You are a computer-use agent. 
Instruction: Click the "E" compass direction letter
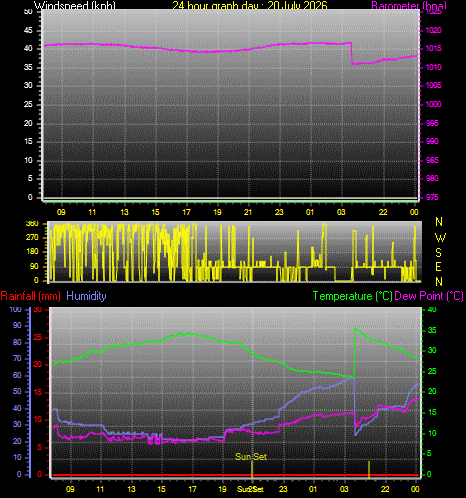439,267
